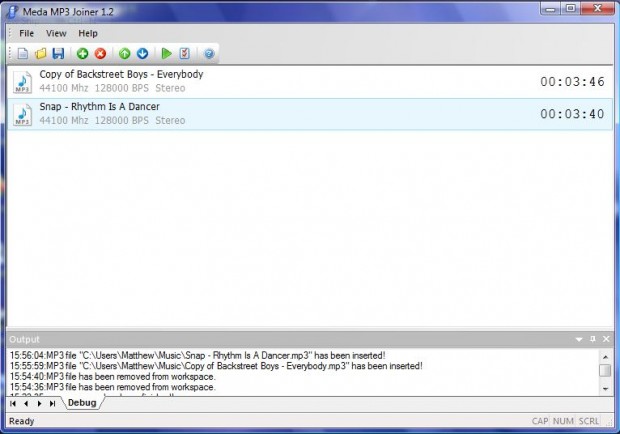This screenshot has height=434, width=620.
Task: Click log line about Snap file inserted
Action: pyautogui.click(x=197, y=355)
